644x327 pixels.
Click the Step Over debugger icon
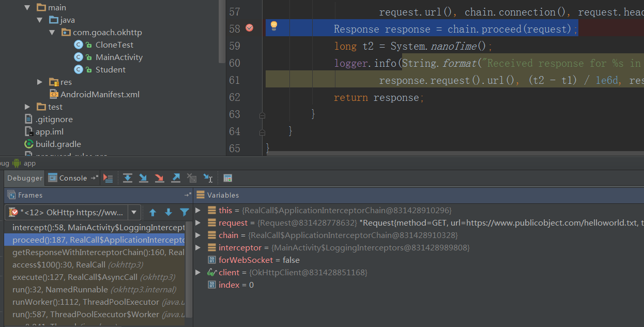tap(128, 178)
